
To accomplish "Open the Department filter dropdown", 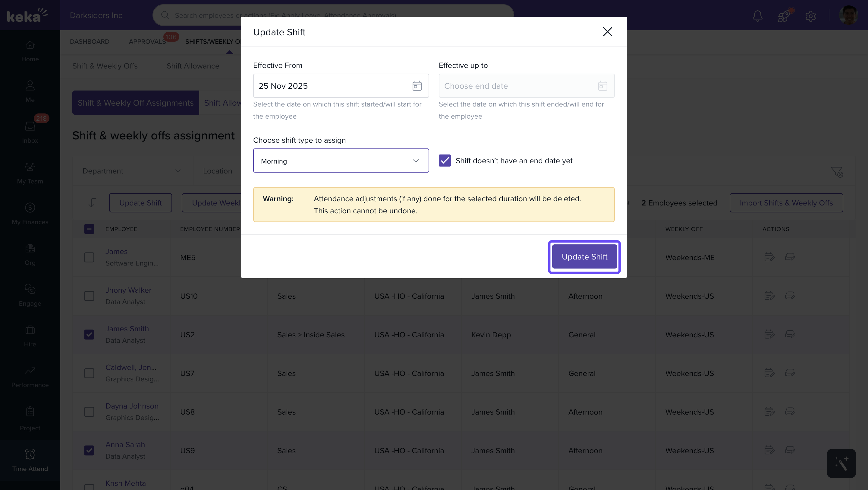I will click(x=132, y=171).
